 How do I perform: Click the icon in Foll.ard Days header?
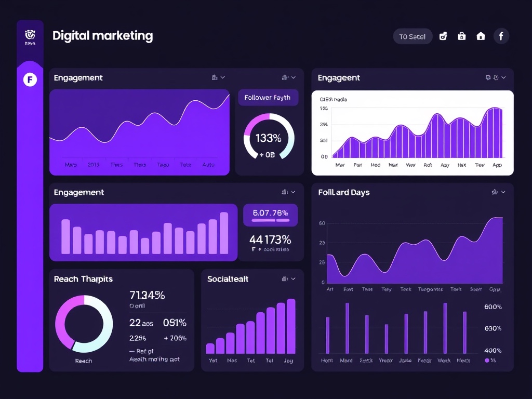click(494, 192)
